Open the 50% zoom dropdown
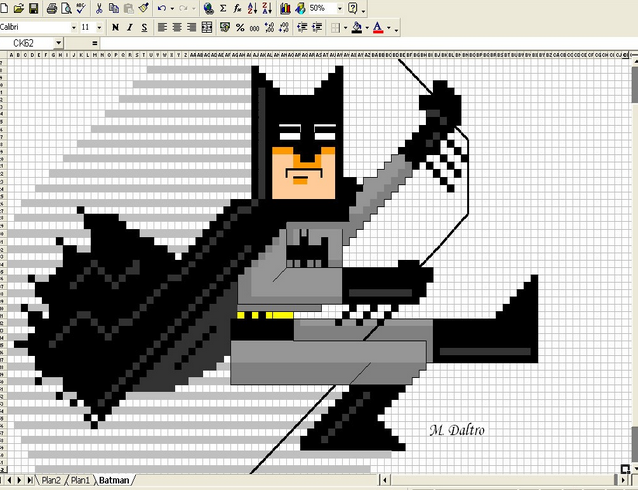638x490 pixels. point(340,8)
